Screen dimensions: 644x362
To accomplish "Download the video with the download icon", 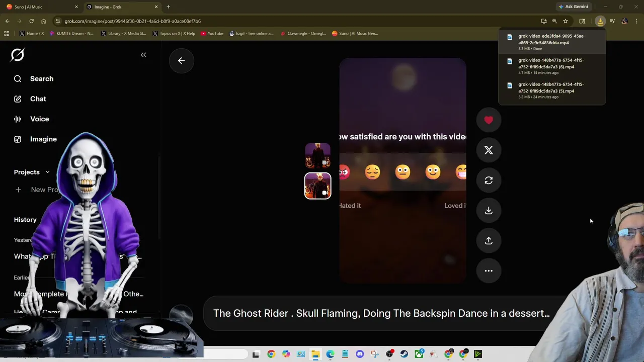I will click(489, 211).
